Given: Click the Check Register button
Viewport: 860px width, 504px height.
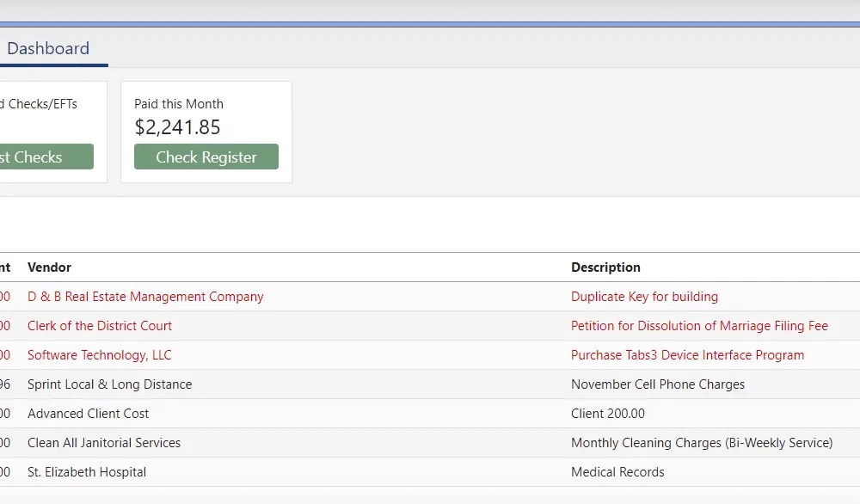Looking at the screenshot, I should tap(206, 157).
